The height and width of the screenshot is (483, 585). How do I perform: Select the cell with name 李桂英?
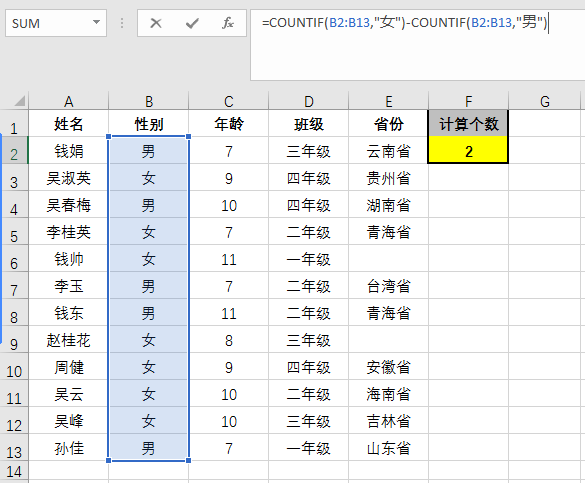(x=69, y=232)
